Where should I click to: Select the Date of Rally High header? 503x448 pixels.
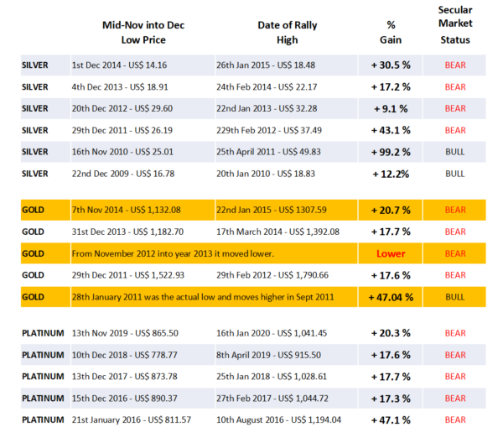(x=287, y=33)
